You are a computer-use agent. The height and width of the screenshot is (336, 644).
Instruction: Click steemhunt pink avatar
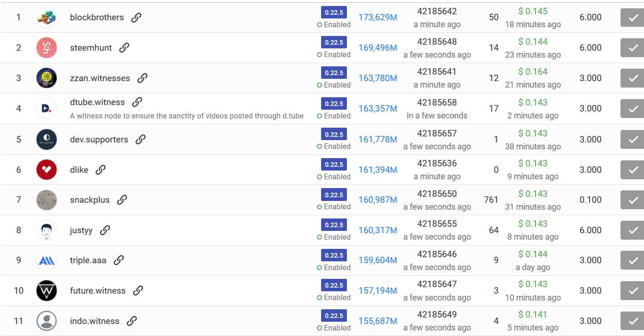pos(47,47)
